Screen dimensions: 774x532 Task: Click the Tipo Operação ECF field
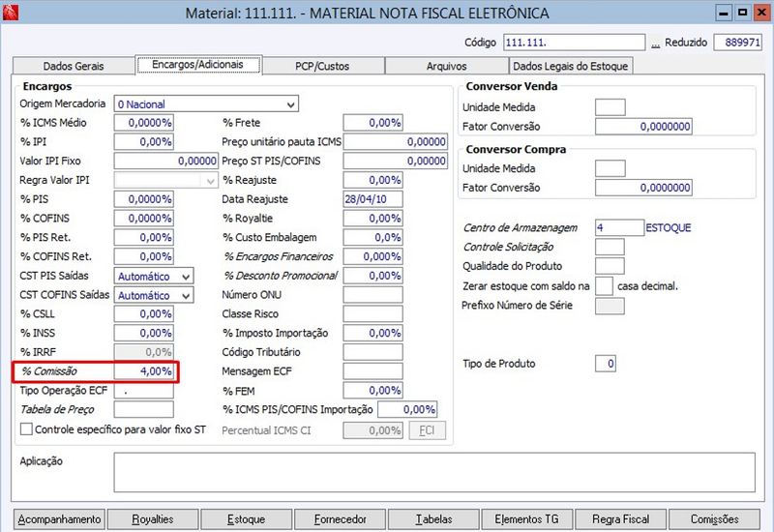[x=143, y=391]
